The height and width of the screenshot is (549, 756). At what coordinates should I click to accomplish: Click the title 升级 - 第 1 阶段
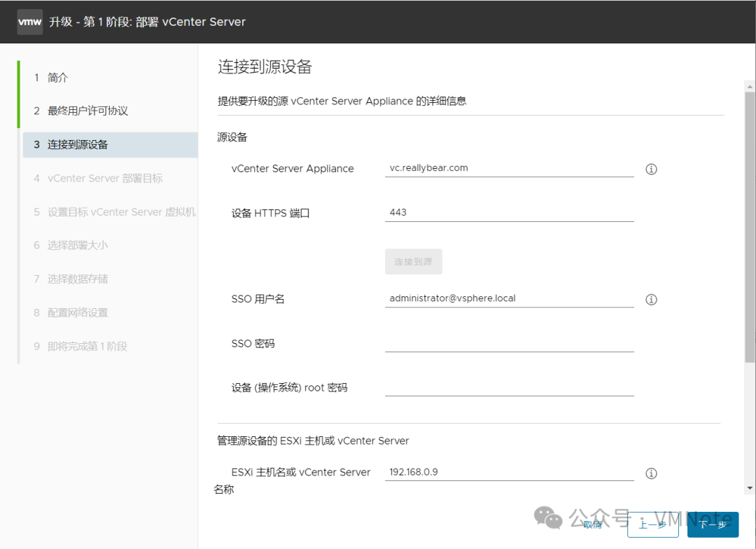pyautogui.click(x=147, y=22)
